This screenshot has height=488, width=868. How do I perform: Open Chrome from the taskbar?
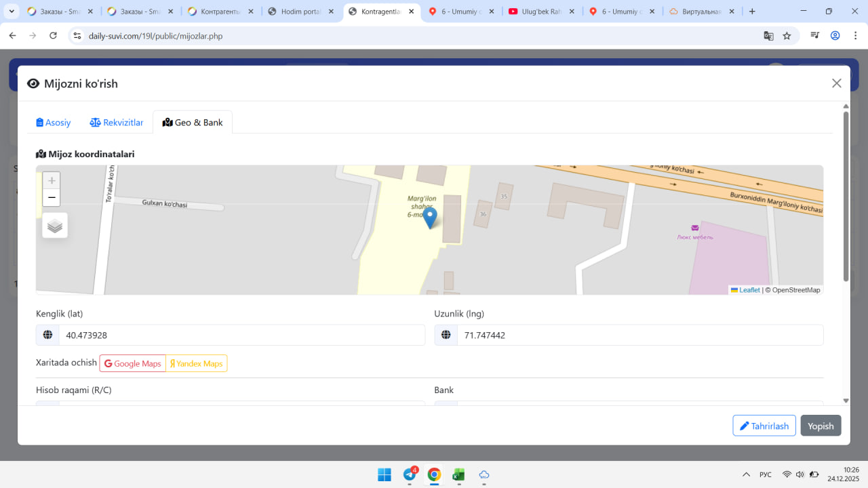(434, 474)
